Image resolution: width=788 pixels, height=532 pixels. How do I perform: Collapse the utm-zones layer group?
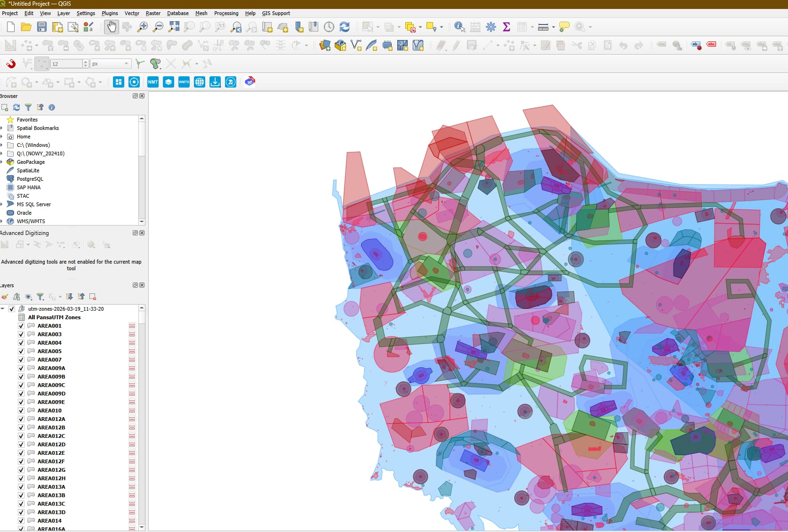point(3,309)
